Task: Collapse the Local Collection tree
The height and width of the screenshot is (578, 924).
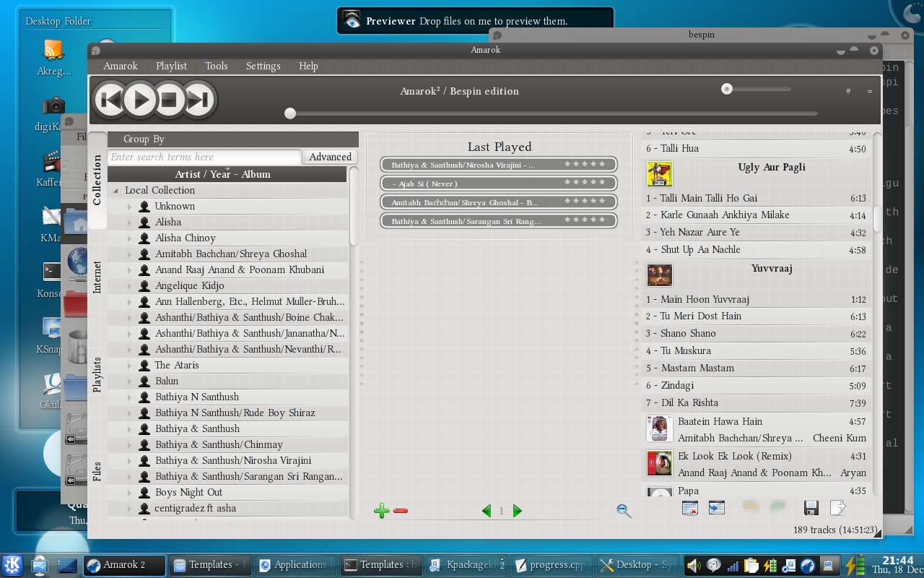Action: (x=116, y=191)
